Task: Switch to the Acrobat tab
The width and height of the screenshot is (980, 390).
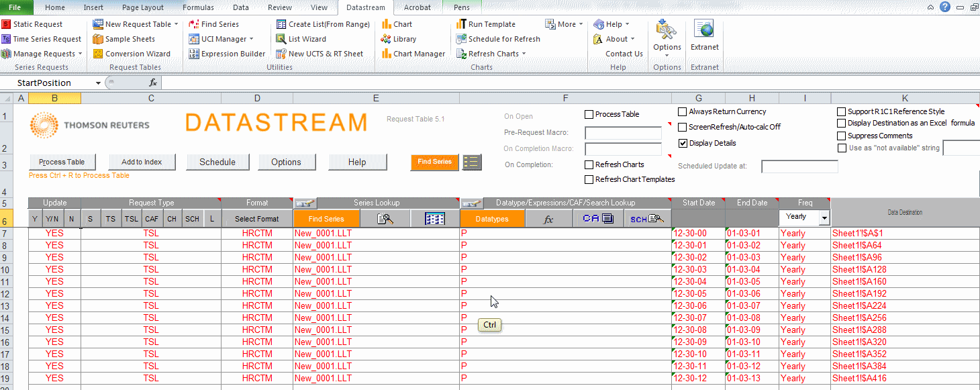Action: click(x=418, y=7)
